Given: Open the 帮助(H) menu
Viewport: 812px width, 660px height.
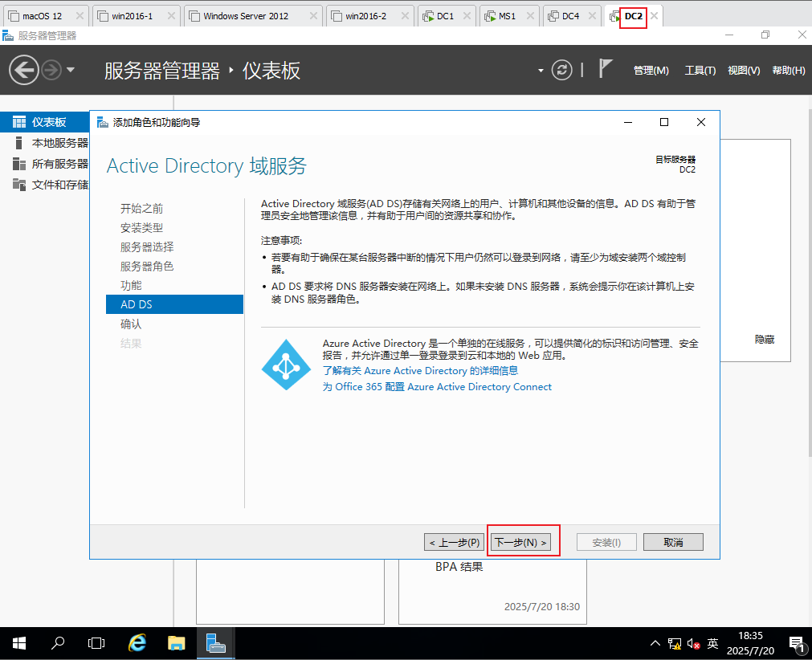Looking at the screenshot, I should [x=788, y=71].
